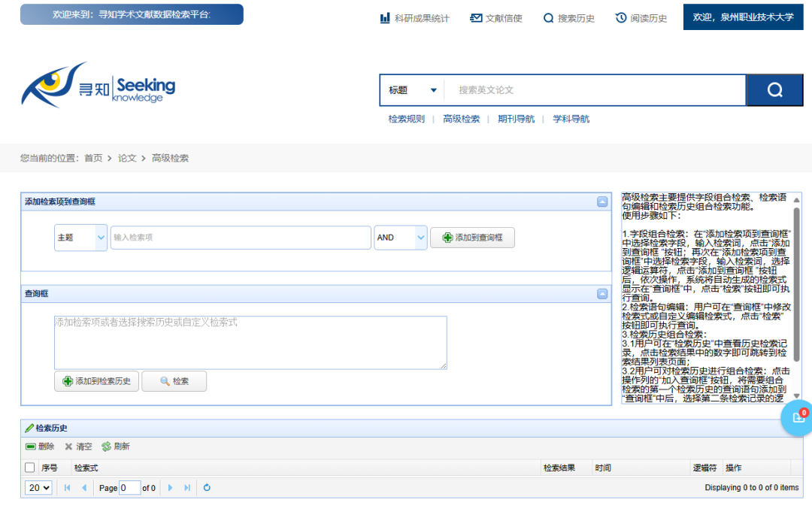
Task: Open the 主题 field dropdown
Action: [x=80, y=238]
